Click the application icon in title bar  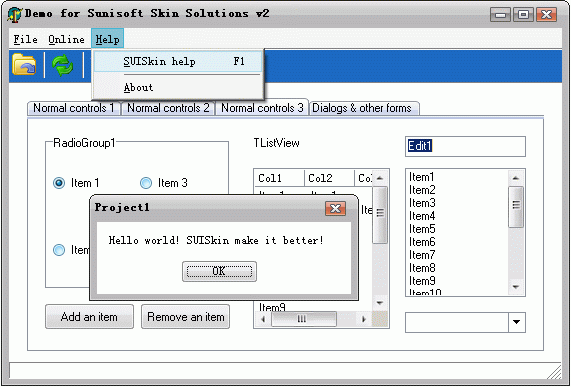pos(15,15)
